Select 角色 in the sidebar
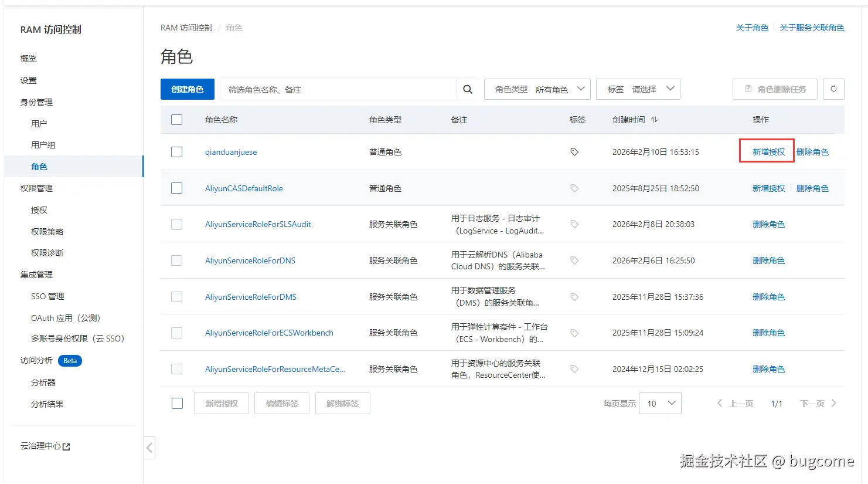Viewport: 868px width, 484px height. coord(39,167)
